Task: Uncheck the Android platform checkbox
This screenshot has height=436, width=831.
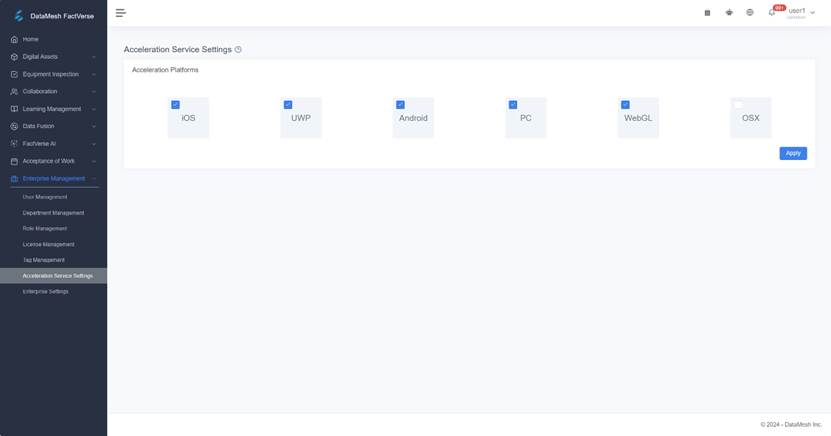Action: 400,105
